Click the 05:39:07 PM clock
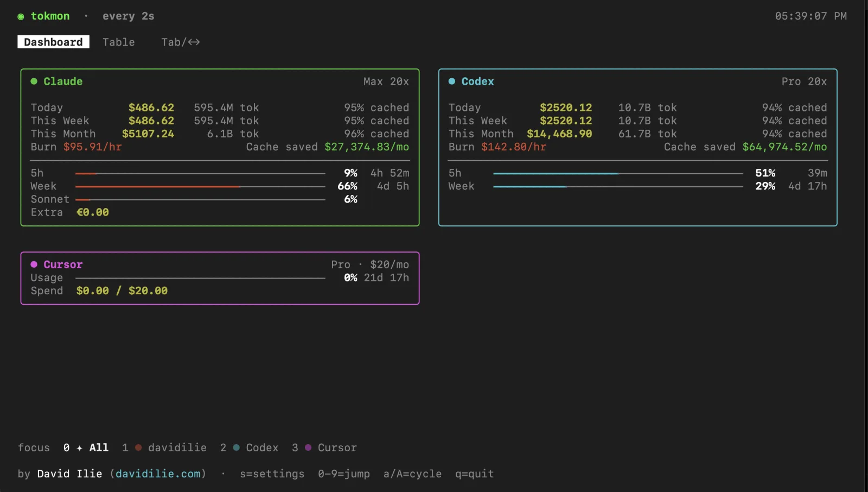 [810, 16]
